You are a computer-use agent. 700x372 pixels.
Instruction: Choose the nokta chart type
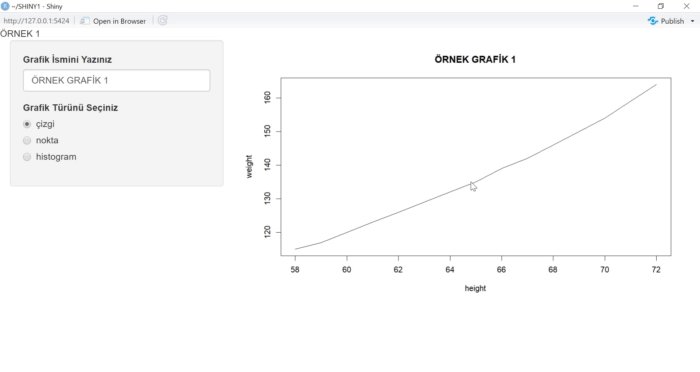click(x=27, y=140)
